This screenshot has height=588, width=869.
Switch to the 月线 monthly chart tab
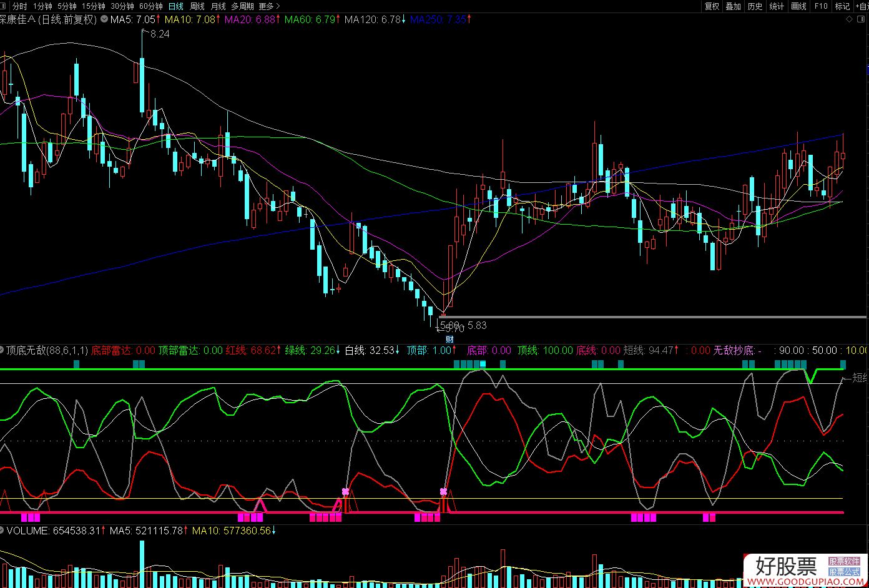coord(218,6)
